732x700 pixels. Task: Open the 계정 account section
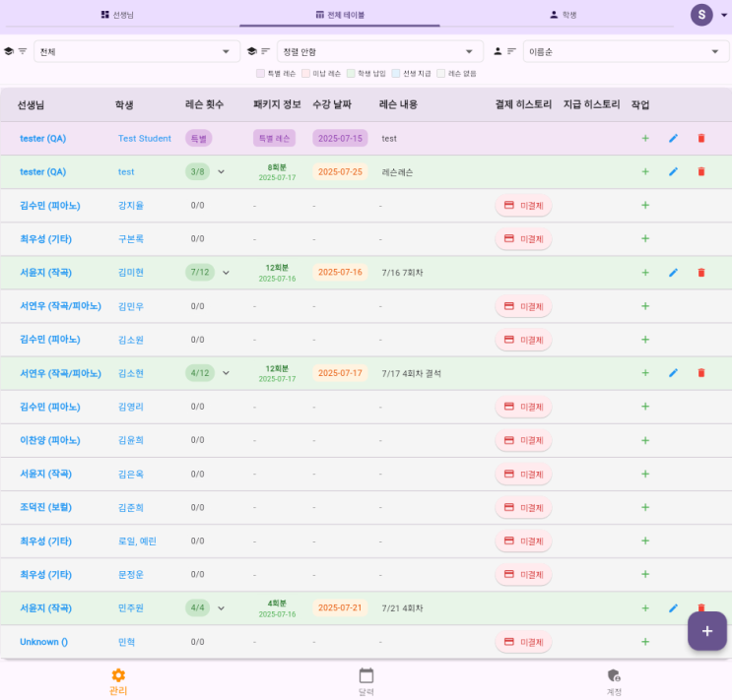[x=614, y=681]
